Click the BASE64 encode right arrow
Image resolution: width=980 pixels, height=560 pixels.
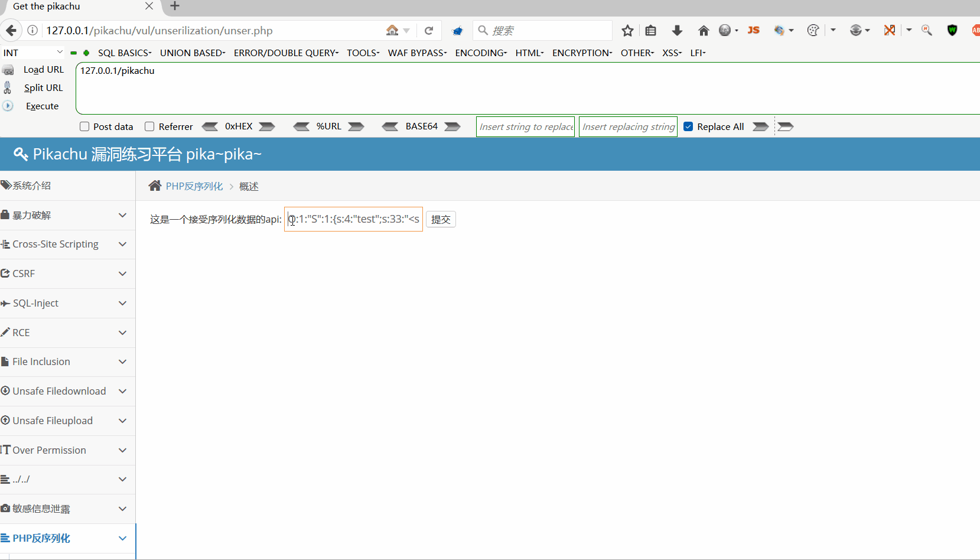(452, 126)
